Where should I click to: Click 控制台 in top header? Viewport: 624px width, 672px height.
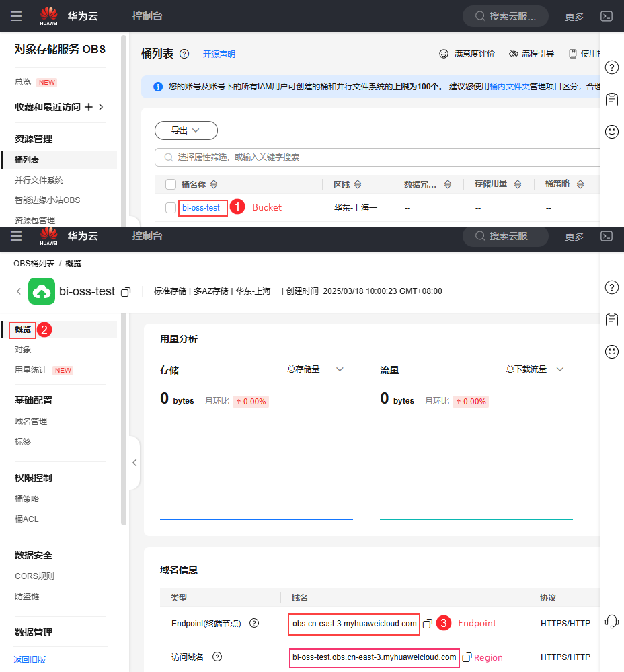coord(147,16)
